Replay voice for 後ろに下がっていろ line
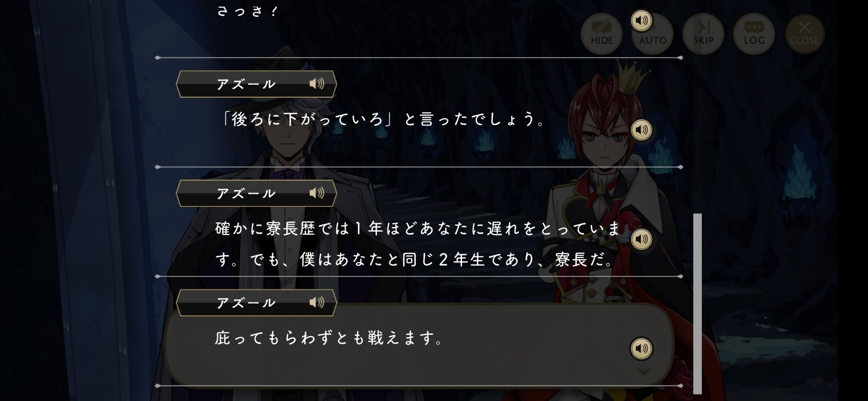 641,129
